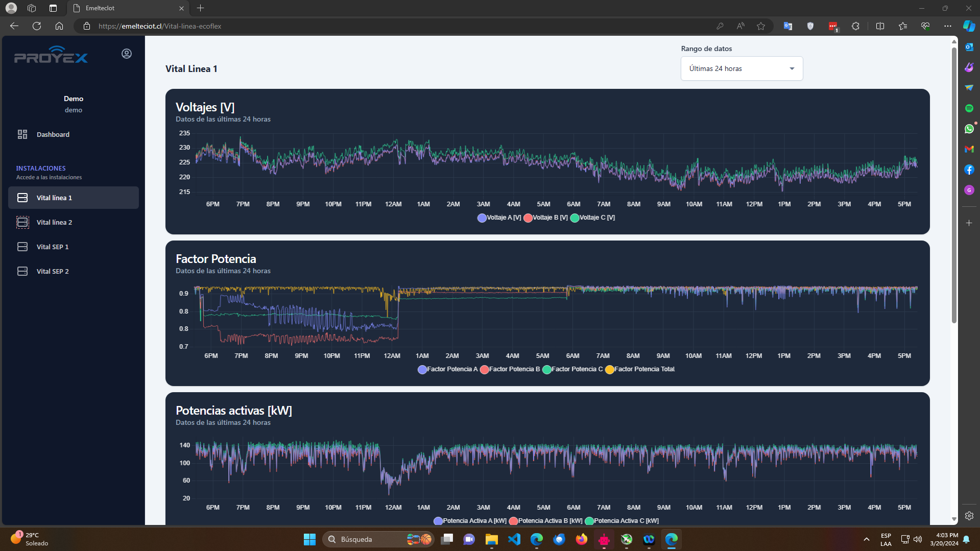Image resolution: width=980 pixels, height=551 pixels.
Task: Toggle Factor Potencia B legend series
Action: pos(510,369)
